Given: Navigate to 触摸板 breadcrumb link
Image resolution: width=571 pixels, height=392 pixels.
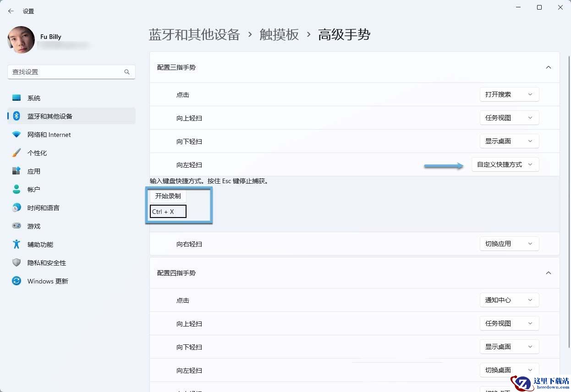Looking at the screenshot, I should pyautogui.click(x=279, y=34).
